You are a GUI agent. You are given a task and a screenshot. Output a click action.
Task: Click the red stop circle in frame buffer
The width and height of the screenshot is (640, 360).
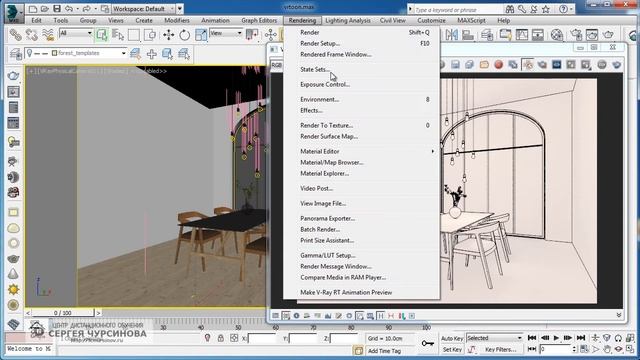click(498, 64)
